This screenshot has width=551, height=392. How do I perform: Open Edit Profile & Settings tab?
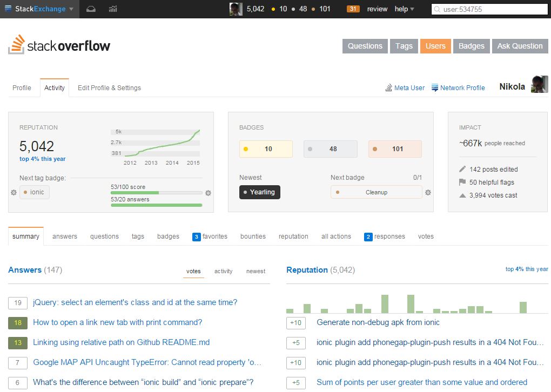[109, 88]
